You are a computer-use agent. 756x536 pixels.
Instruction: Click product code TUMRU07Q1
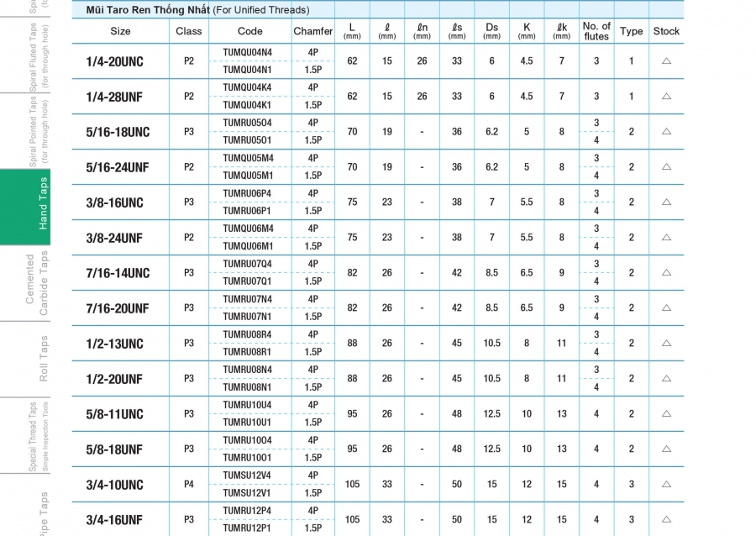click(247, 281)
